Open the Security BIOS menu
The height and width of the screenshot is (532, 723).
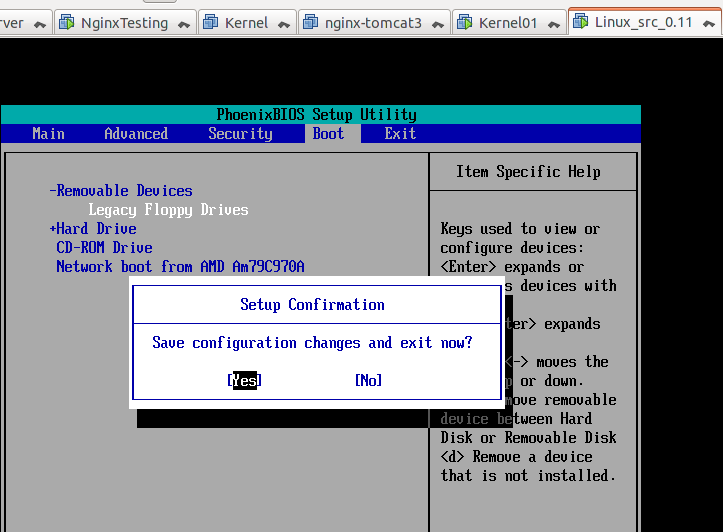[x=240, y=134]
